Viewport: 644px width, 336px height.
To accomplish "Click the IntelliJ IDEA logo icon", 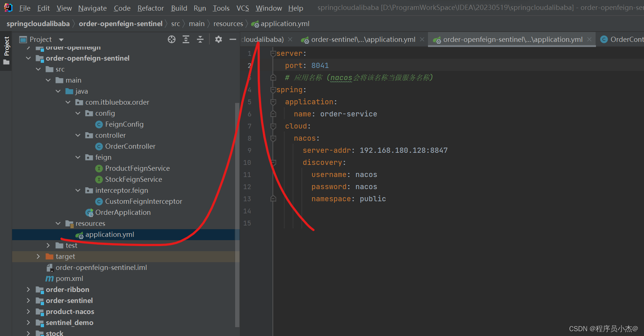I will (8, 7).
